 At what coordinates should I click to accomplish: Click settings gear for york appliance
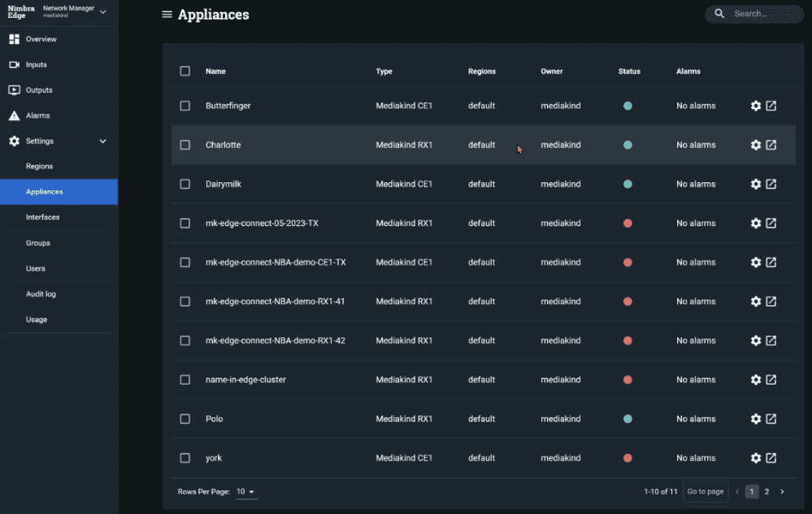[756, 458]
